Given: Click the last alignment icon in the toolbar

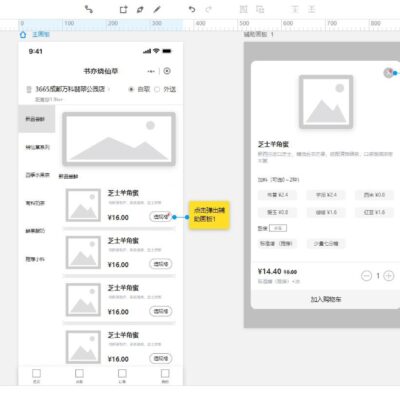Looking at the screenshot, I should click(312, 9).
